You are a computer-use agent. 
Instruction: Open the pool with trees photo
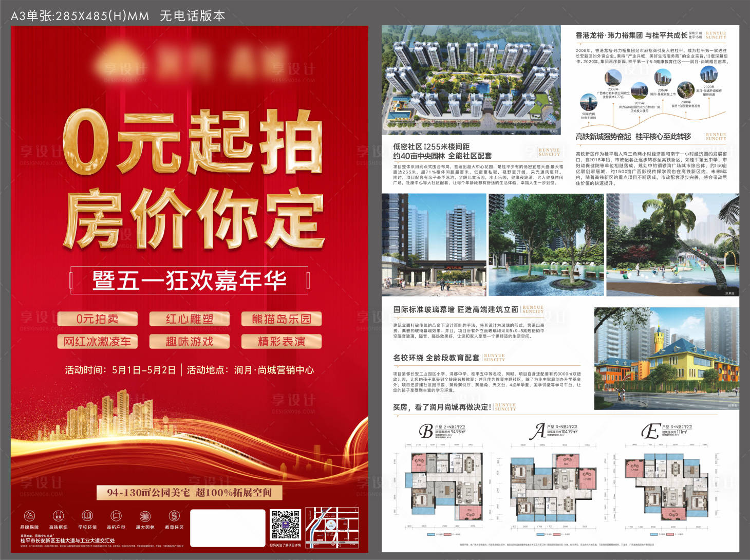point(546,245)
